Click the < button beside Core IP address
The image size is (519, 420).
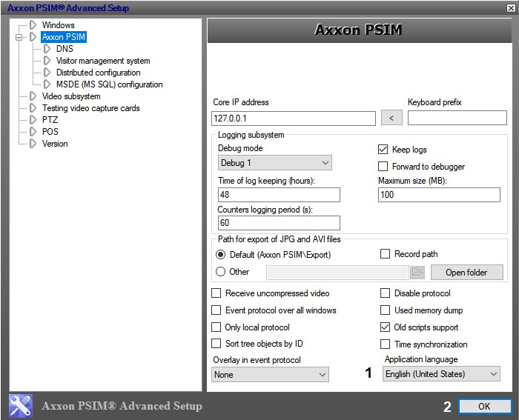tap(391, 118)
